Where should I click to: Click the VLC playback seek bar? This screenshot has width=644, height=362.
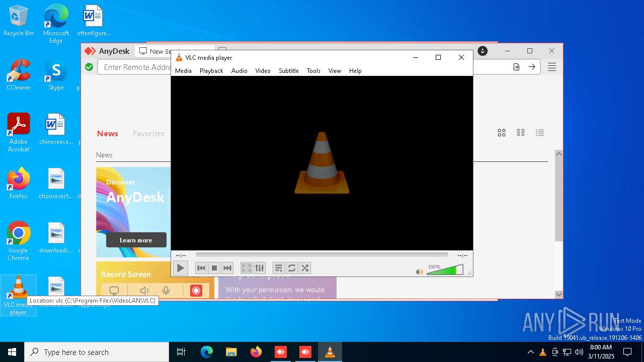321,255
